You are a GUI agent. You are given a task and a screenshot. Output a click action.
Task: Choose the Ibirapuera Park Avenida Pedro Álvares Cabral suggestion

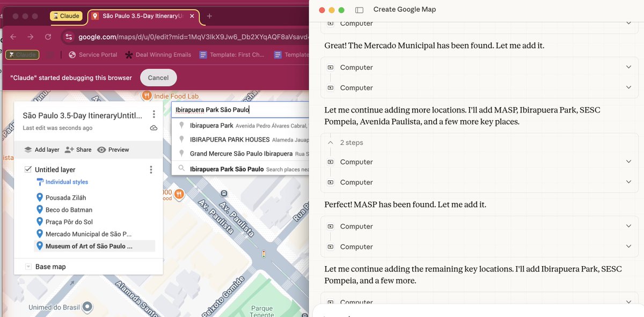[x=240, y=126]
